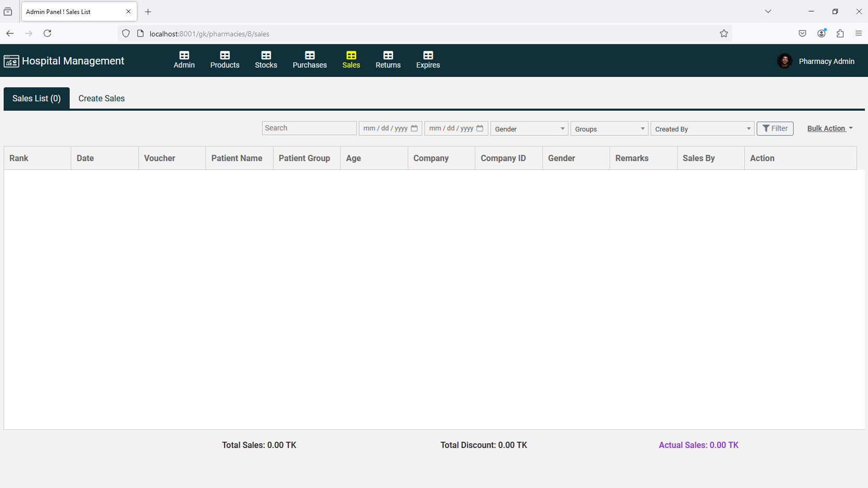Click the Patient Name column header
Image resolution: width=868 pixels, height=488 pixels.
239,158
